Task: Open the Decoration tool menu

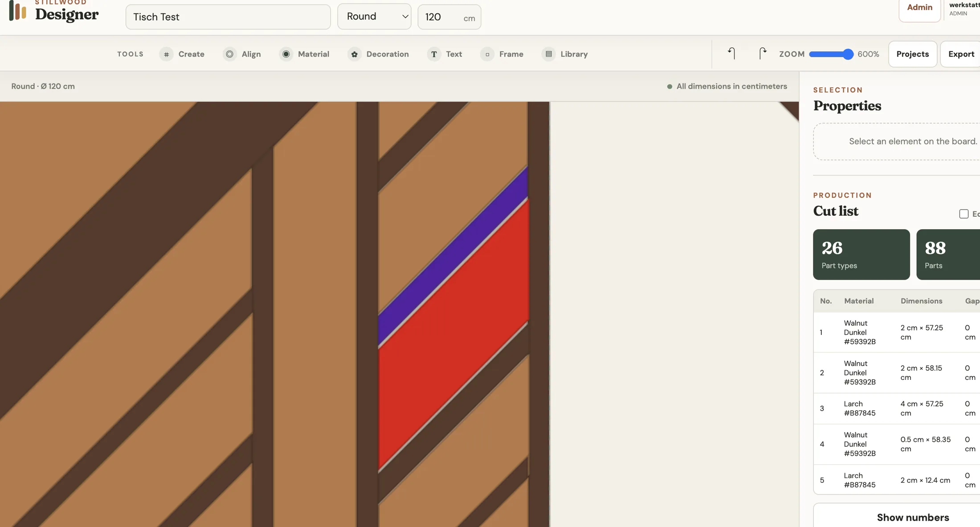Action: click(378, 54)
